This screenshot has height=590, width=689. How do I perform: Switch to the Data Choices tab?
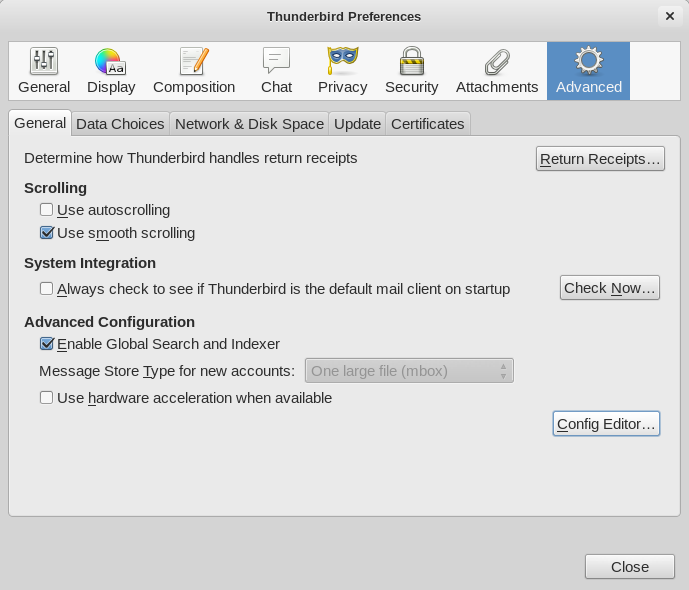(x=120, y=124)
